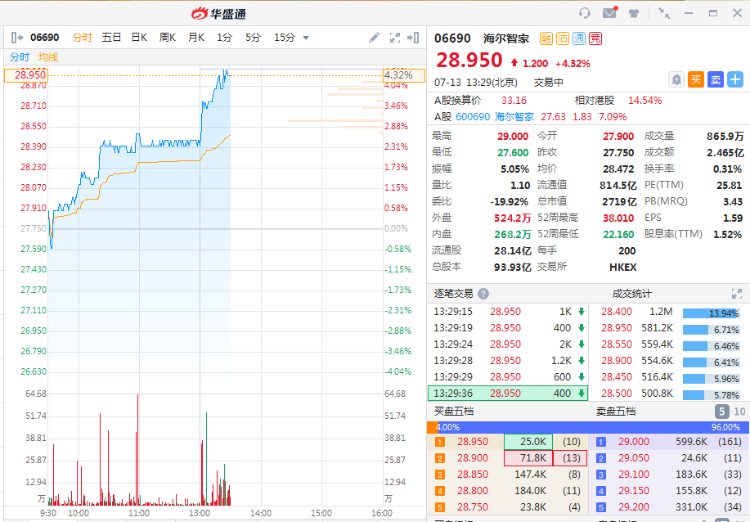Click the 06690 stock code in chart toolbar
The image size is (750, 522).
tap(44, 37)
